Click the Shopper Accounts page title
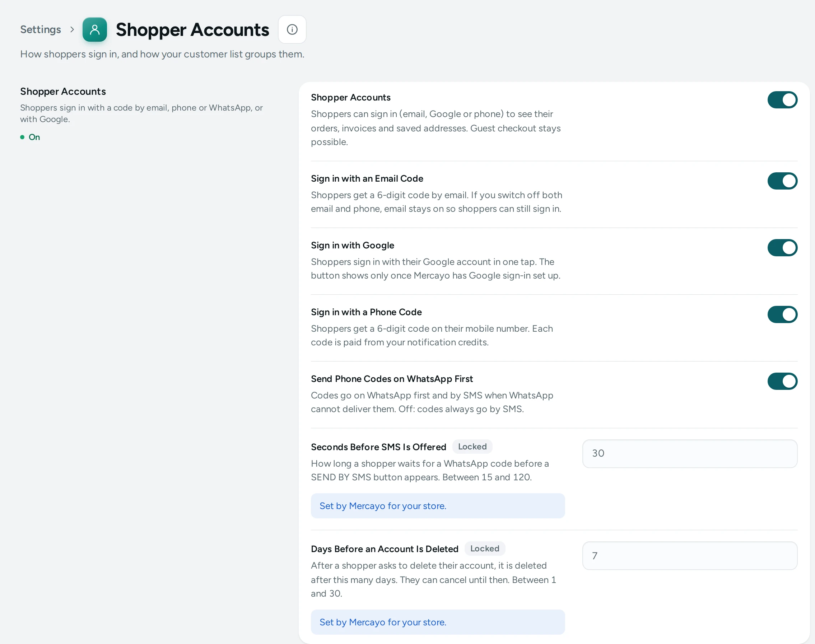 point(192,29)
